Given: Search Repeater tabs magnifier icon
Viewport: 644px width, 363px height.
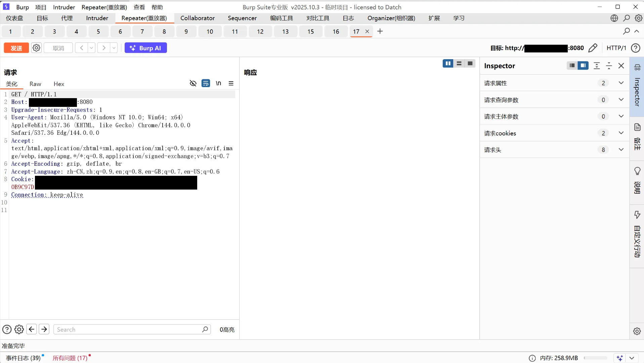Looking at the screenshot, I should 626,31.
